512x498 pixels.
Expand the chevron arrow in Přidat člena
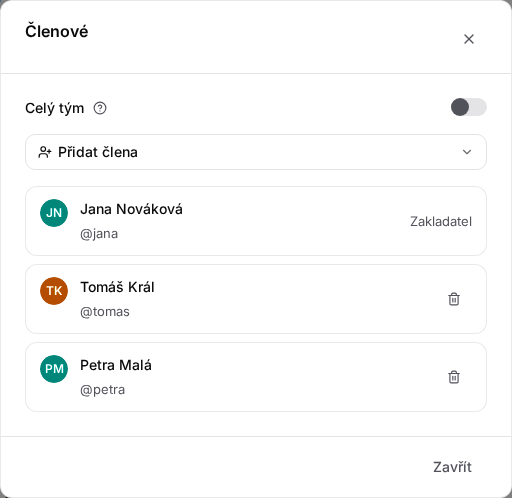[x=467, y=152]
